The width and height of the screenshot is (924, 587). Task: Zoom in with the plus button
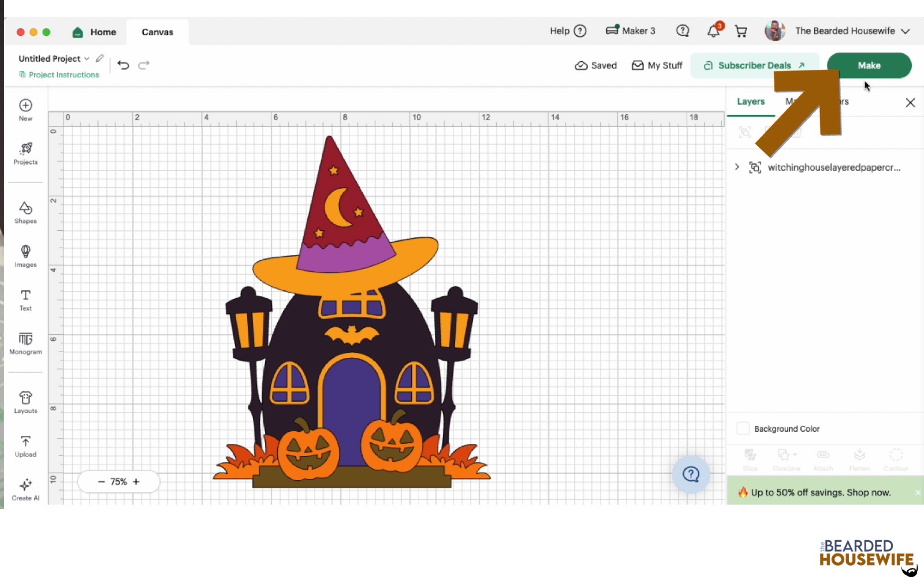(136, 482)
